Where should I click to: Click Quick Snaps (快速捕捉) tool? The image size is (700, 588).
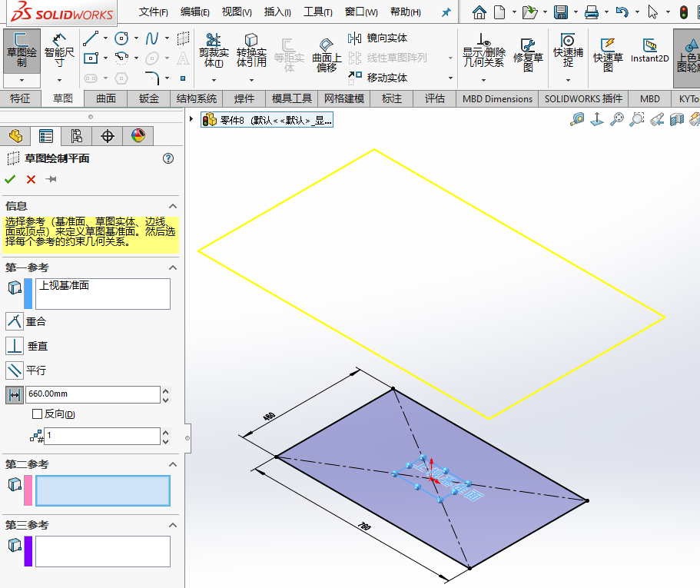[x=568, y=51]
